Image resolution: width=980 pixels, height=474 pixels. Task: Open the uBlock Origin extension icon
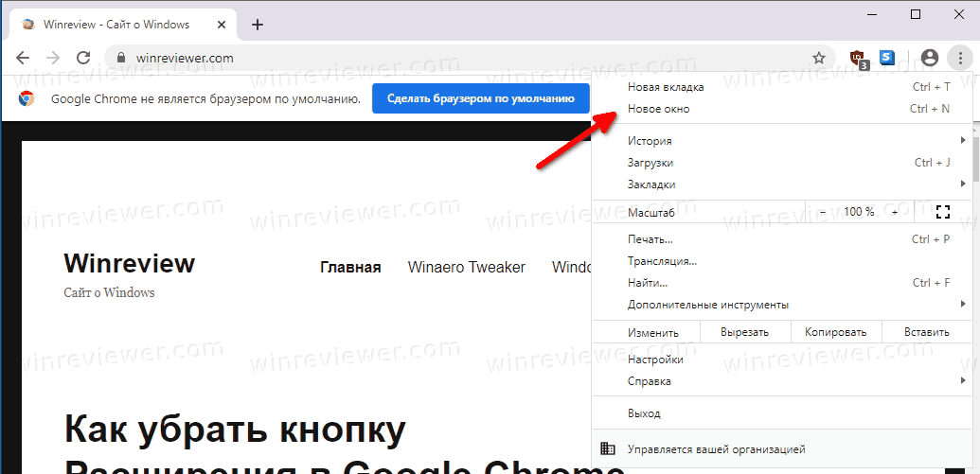pos(859,59)
